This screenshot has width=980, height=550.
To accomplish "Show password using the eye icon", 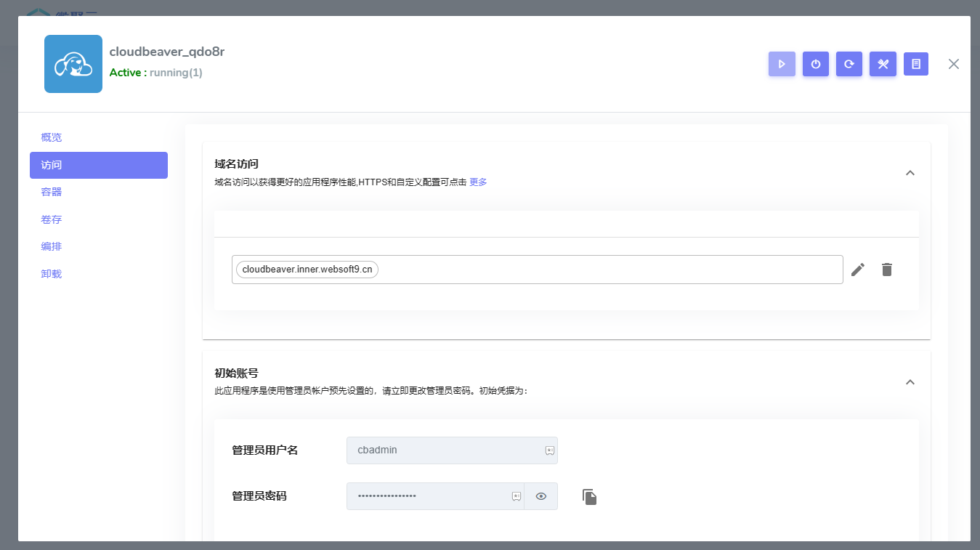I will (540, 496).
